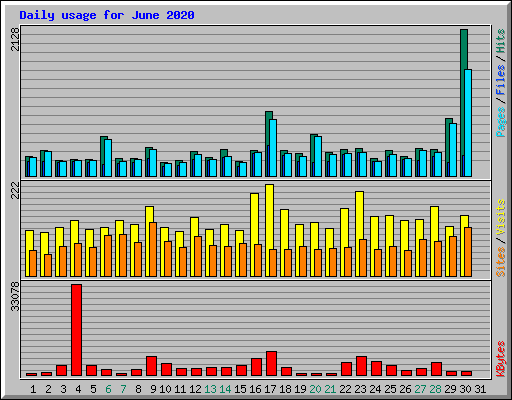The image size is (512, 400).
Task: Click the 2128 hits axis value
Action: (x=15, y=39)
